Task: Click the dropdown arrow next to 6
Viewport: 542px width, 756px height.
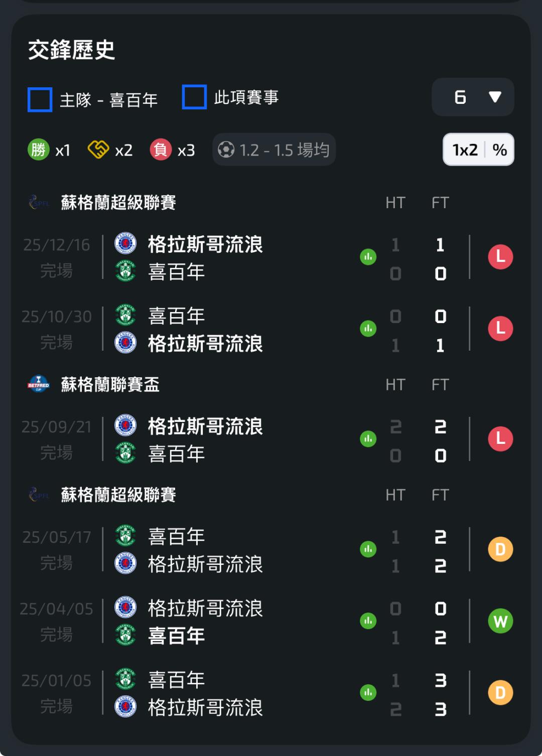Action: coord(495,97)
